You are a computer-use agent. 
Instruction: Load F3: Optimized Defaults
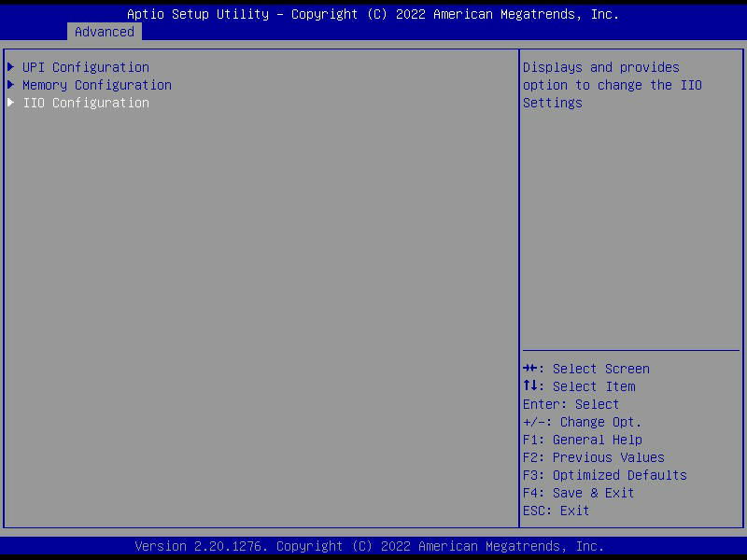point(604,475)
